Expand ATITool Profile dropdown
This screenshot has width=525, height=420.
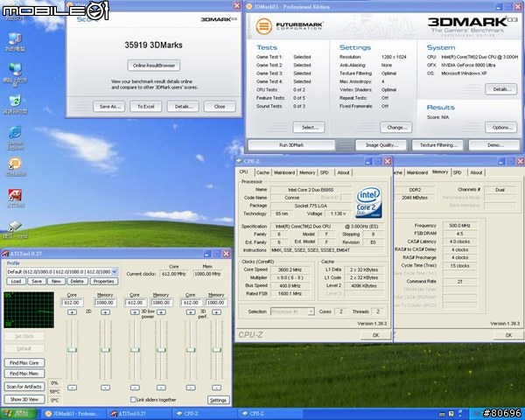click(114, 271)
